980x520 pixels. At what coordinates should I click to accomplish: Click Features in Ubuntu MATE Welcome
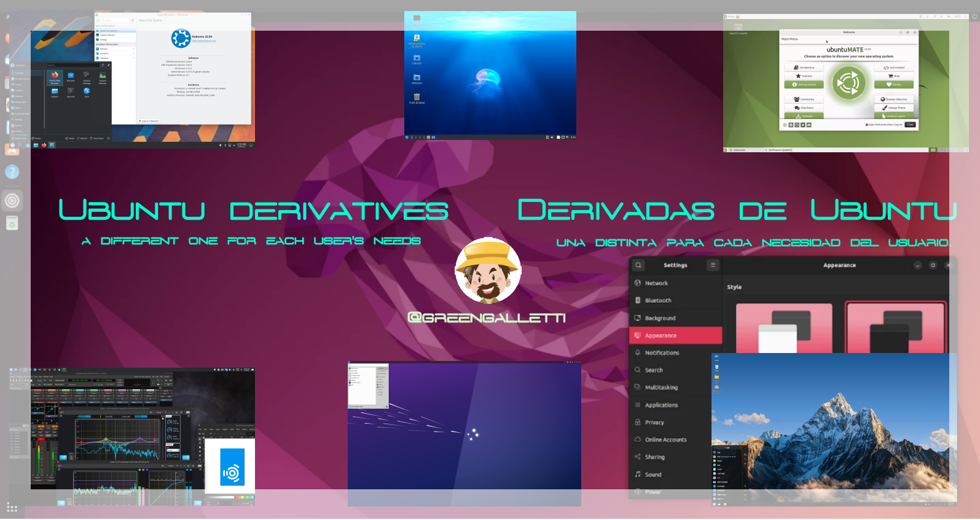click(804, 76)
